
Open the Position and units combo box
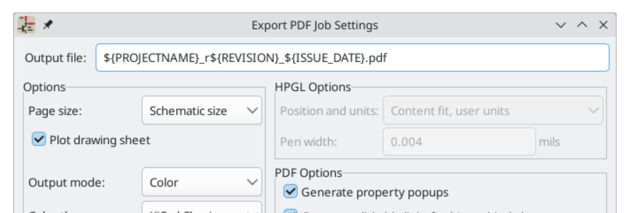[x=493, y=111]
